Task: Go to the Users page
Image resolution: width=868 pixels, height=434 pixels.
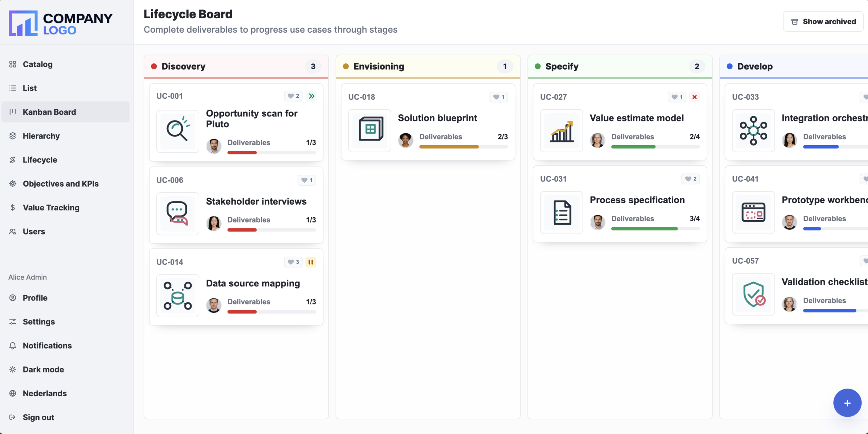Action: coord(65,231)
